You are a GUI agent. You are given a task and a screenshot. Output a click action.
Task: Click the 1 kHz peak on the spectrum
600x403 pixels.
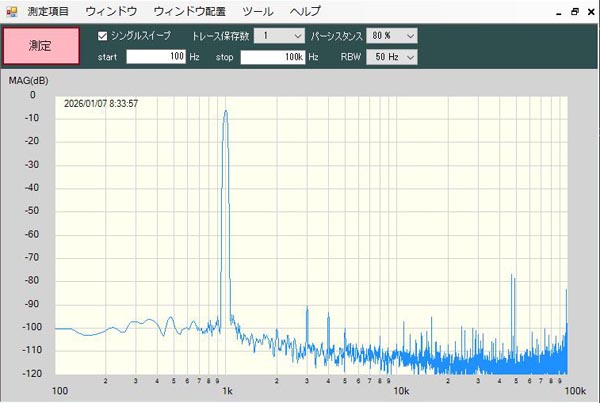click(226, 113)
